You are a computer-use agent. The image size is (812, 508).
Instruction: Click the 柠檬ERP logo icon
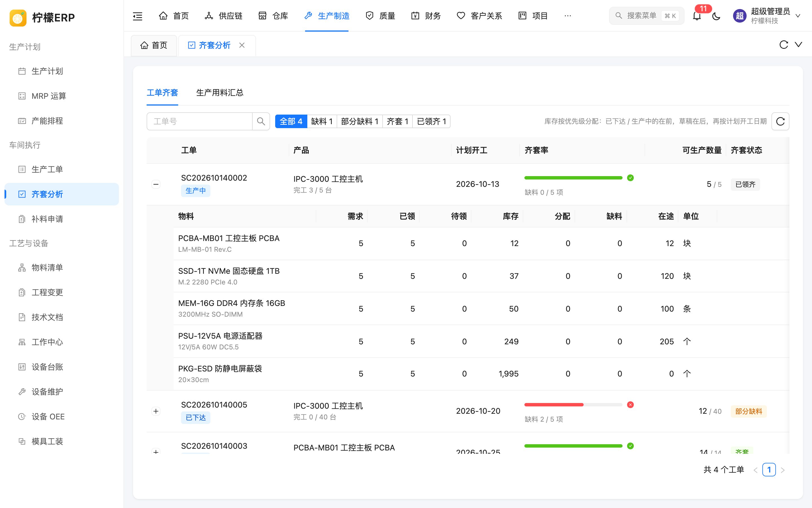click(18, 17)
